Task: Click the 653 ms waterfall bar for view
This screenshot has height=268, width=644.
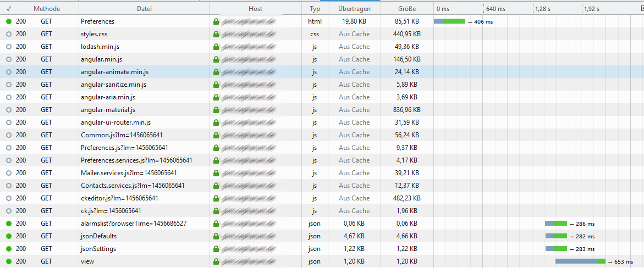Action: click(x=580, y=261)
